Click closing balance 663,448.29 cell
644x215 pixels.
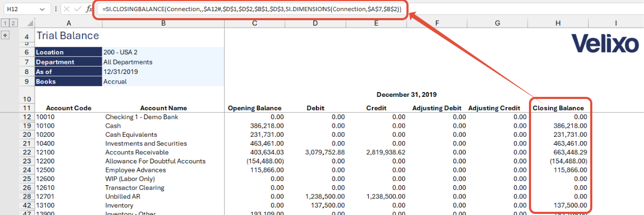(558, 152)
